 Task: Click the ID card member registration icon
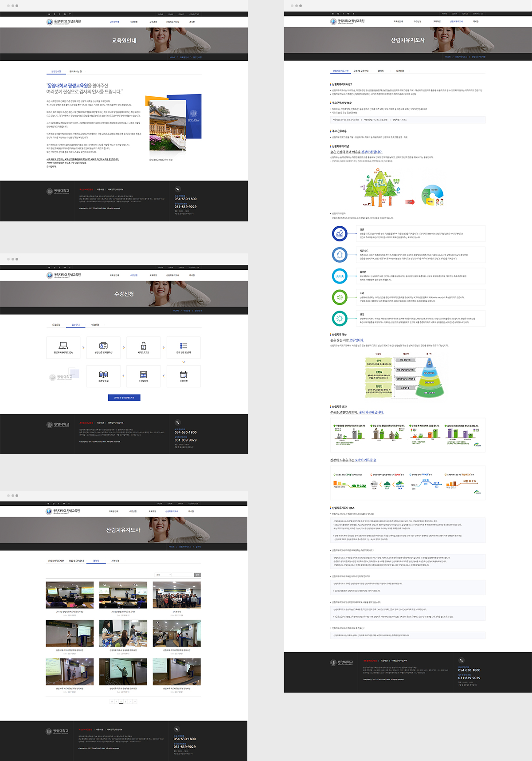(x=103, y=345)
